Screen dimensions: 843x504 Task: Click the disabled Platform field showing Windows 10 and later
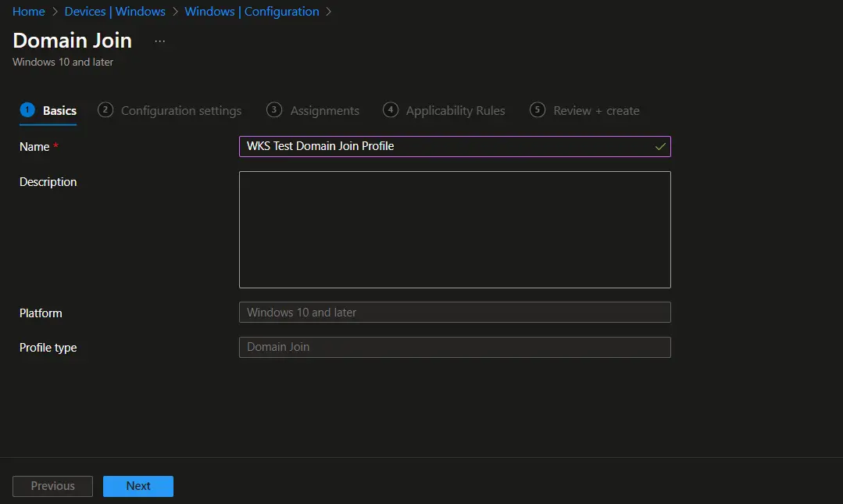pyautogui.click(x=455, y=312)
